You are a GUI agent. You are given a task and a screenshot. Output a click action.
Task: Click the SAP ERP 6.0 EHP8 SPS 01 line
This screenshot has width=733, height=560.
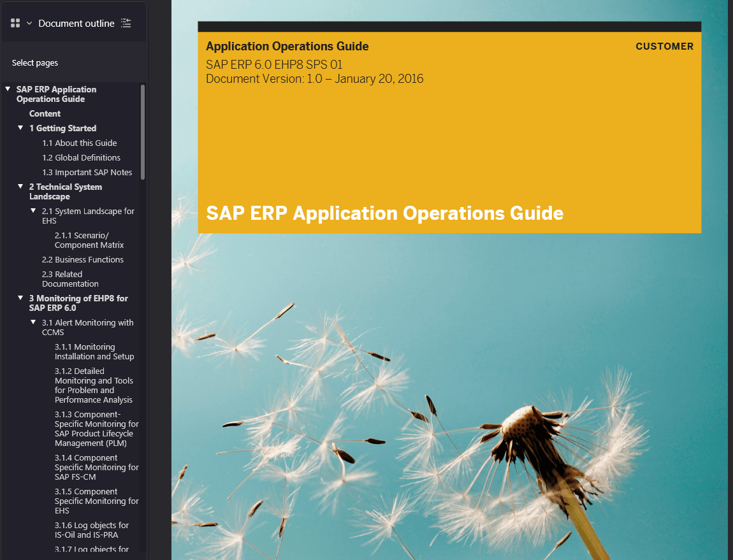tap(275, 64)
